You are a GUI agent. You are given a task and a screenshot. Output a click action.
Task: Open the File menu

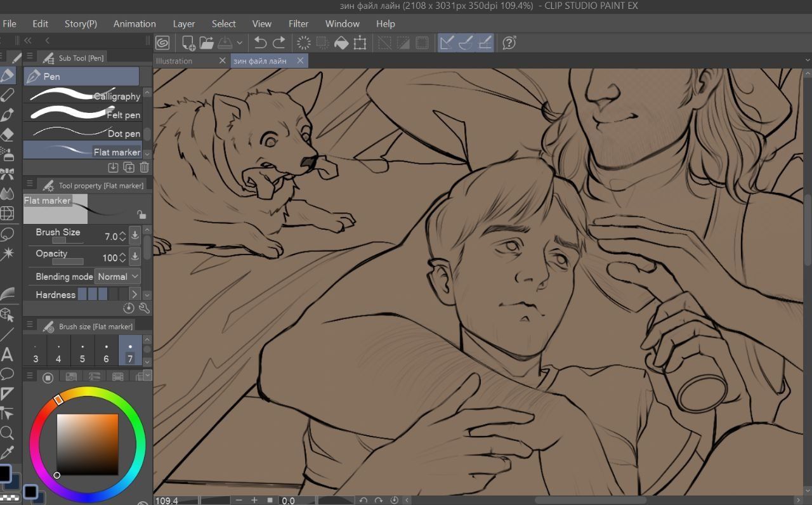point(10,23)
